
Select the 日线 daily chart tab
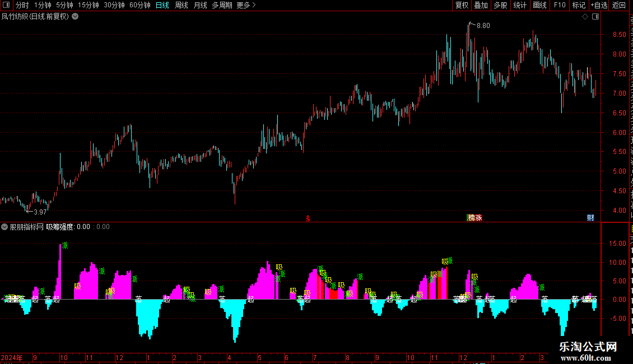[162, 5]
